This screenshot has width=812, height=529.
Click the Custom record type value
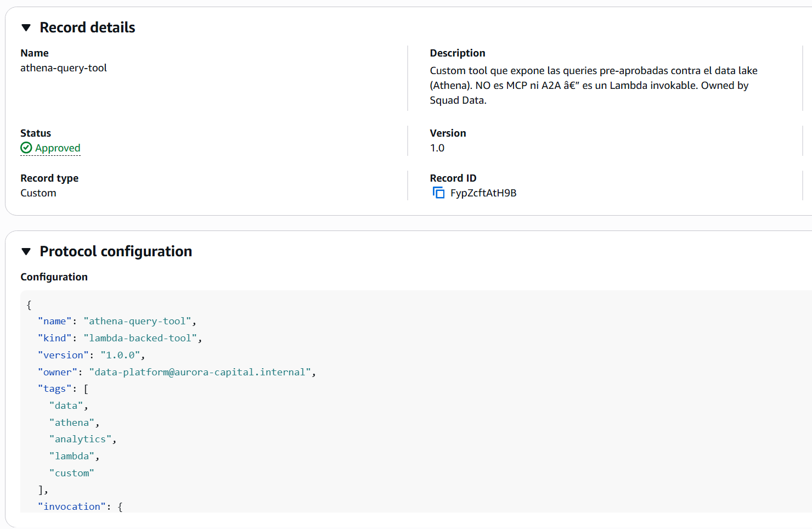38,193
